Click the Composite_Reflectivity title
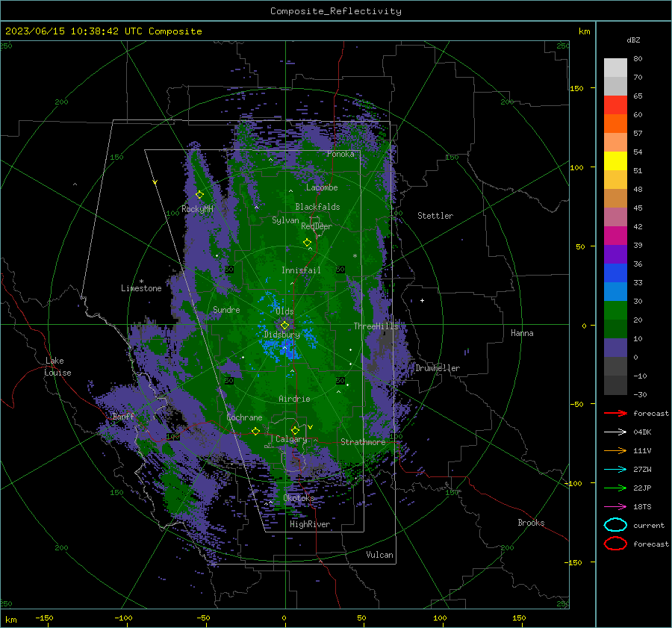The width and height of the screenshot is (672, 628). (336, 11)
